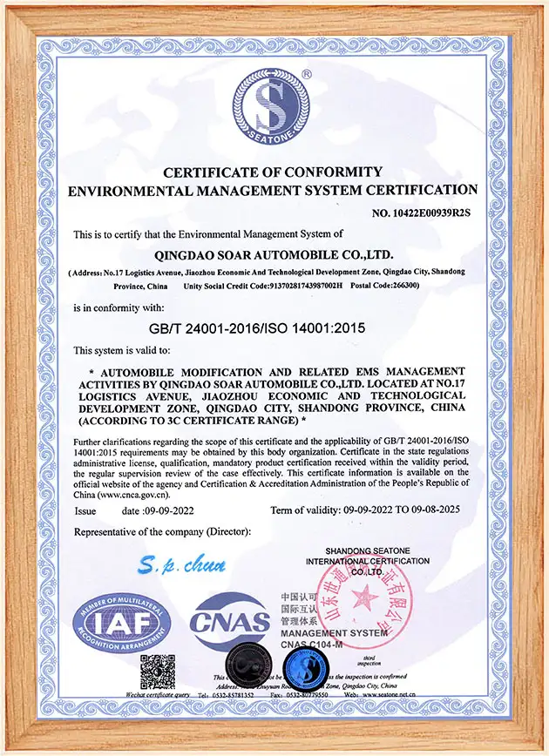Click 'Wechat certificate query' caption

click(158, 695)
